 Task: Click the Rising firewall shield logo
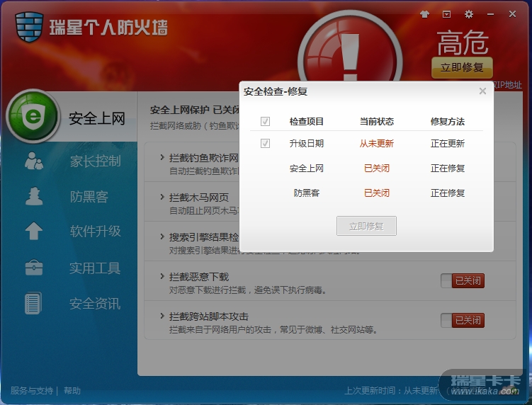click(29, 27)
